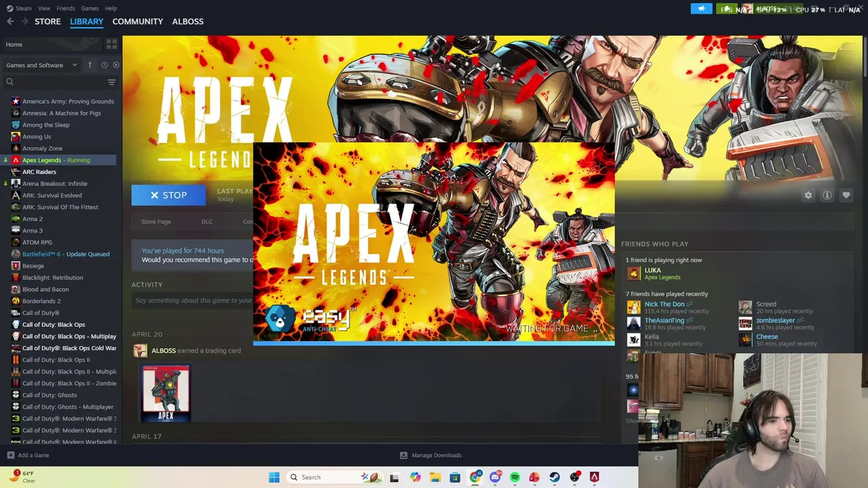Go forward with the right arrow
868x488 pixels.
pyautogui.click(x=25, y=22)
